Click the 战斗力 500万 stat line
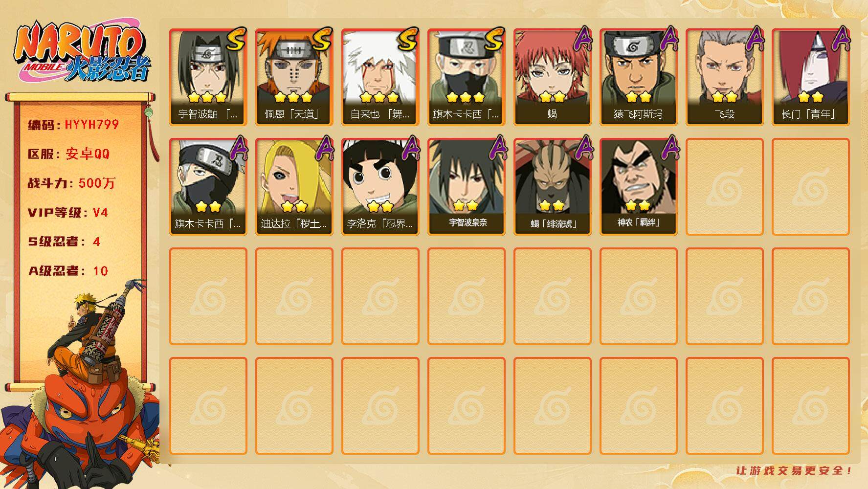The width and height of the screenshot is (868, 489). tap(71, 183)
